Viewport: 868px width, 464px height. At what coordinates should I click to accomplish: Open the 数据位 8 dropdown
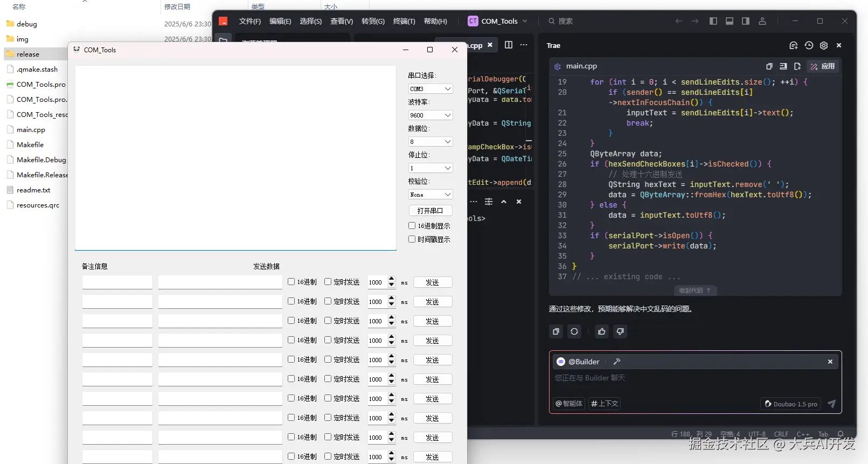[x=430, y=142]
